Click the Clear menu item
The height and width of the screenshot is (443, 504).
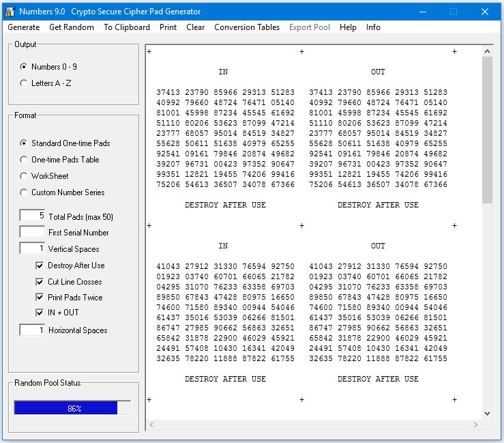195,27
